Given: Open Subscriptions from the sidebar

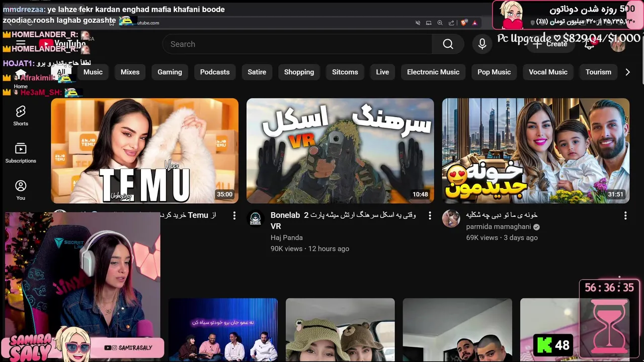Looking at the screenshot, I should pos(21,153).
